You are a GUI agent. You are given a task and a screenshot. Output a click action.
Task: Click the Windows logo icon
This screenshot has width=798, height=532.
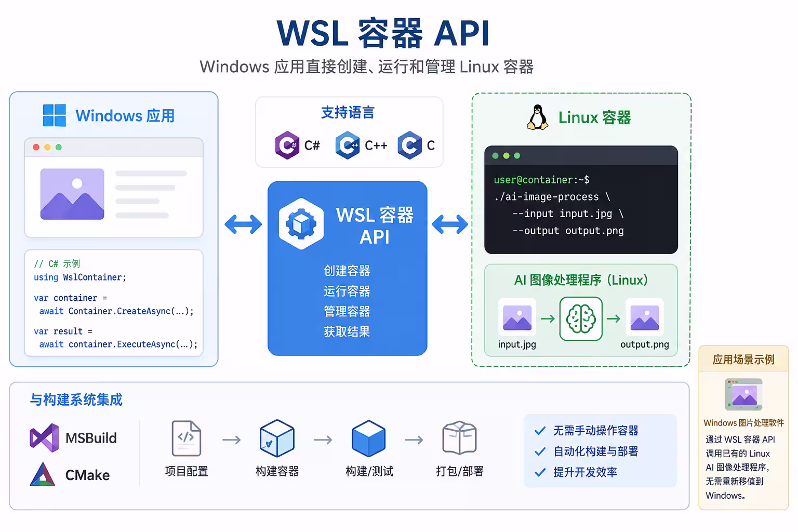(54, 115)
